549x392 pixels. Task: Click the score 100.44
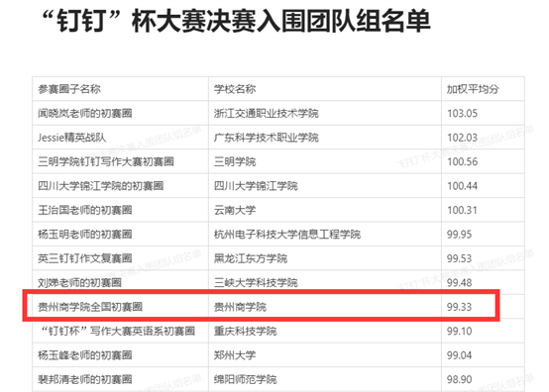point(462,186)
